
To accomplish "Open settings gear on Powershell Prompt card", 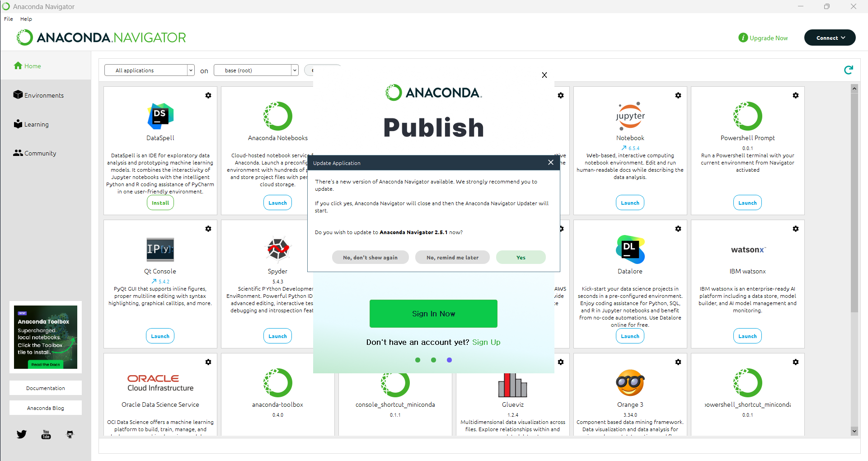I will [796, 95].
